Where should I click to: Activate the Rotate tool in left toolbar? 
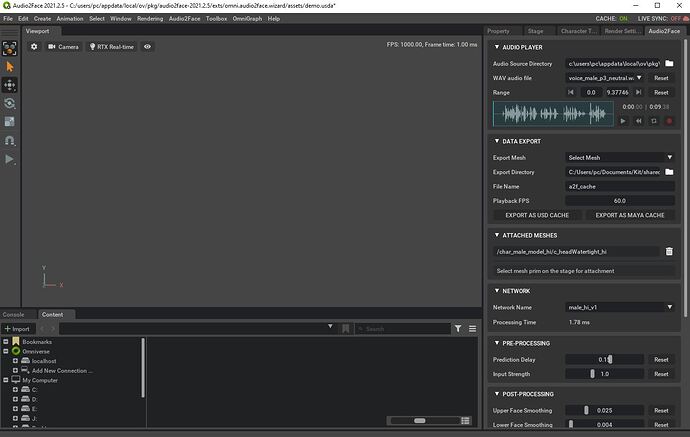pos(10,103)
